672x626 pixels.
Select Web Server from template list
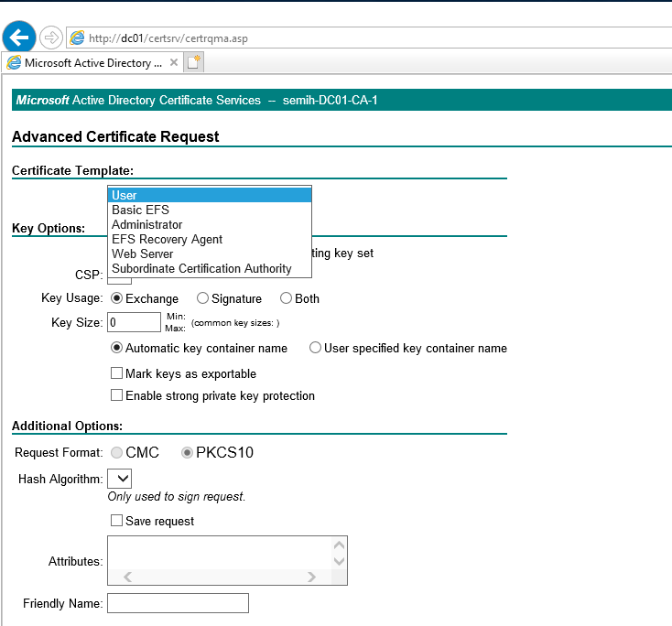coord(142,254)
